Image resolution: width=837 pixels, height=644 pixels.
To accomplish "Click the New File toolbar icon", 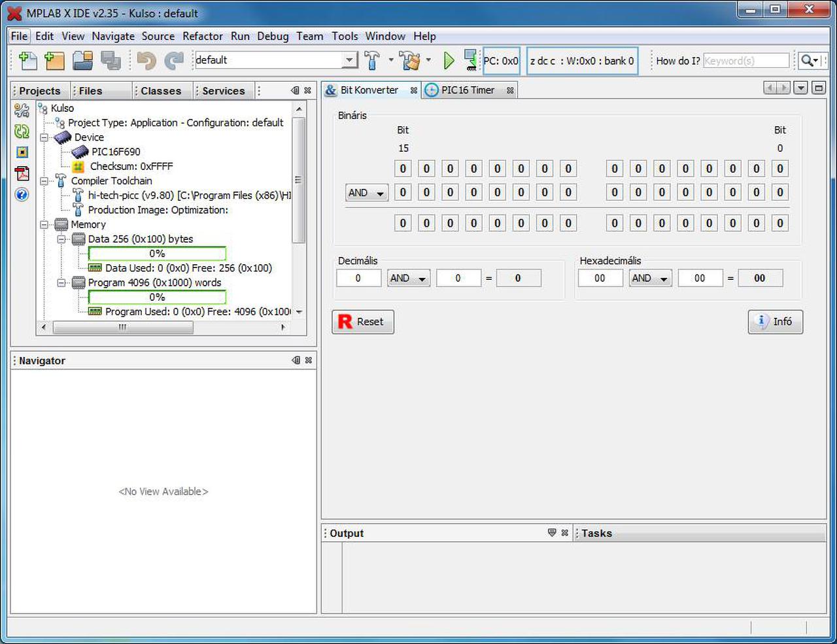I will pyautogui.click(x=27, y=60).
